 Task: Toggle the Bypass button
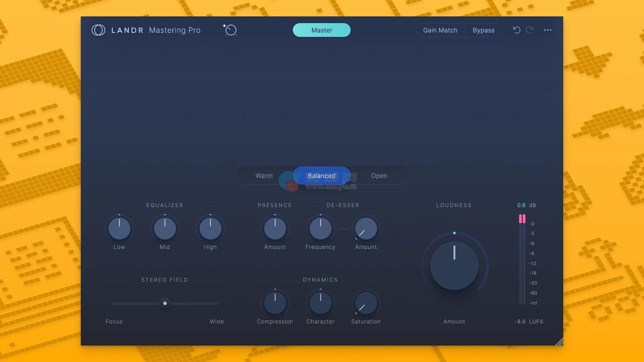(483, 30)
